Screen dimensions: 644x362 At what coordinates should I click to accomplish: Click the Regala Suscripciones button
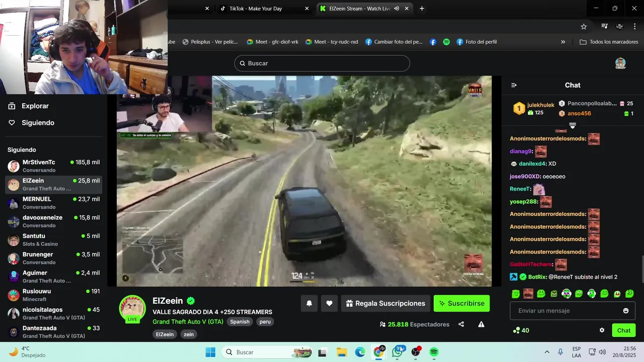pyautogui.click(x=386, y=303)
